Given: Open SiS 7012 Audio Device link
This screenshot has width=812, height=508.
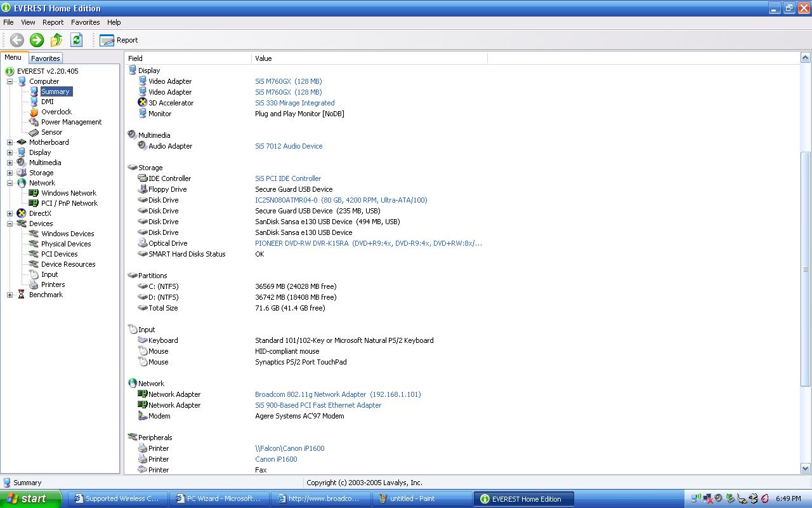Looking at the screenshot, I should [x=289, y=146].
